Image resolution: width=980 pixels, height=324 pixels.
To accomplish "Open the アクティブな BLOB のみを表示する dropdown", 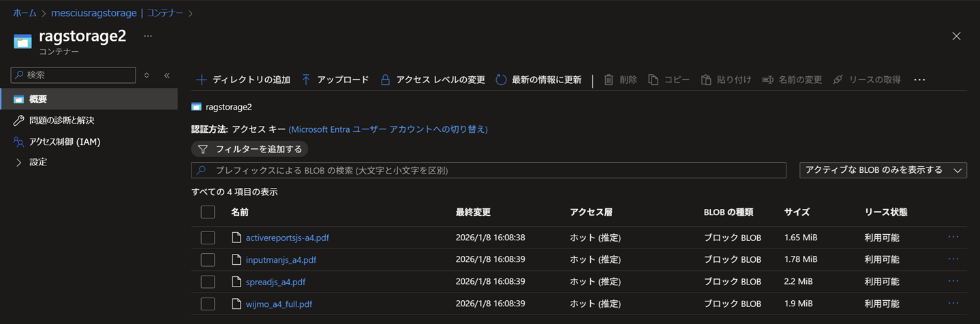I will (x=883, y=170).
